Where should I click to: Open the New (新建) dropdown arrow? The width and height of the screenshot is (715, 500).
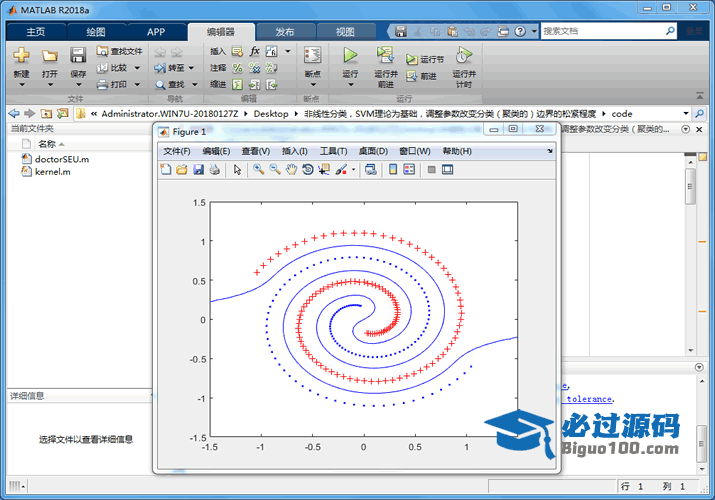pos(21,85)
